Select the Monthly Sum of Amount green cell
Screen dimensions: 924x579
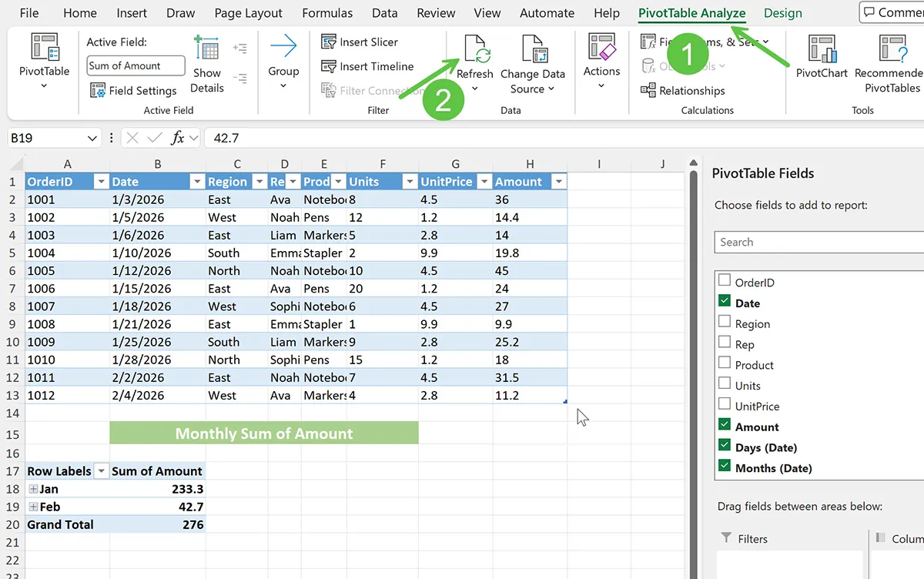pos(264,433)
